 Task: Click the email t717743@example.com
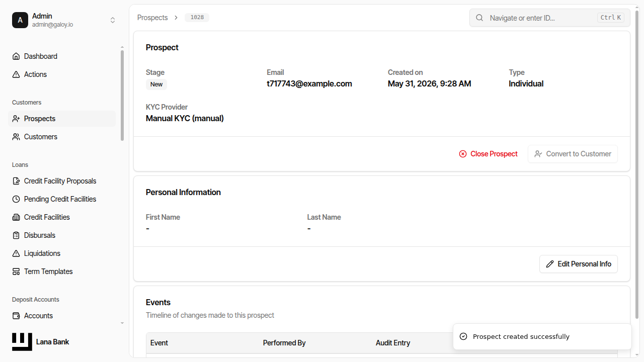309,84
